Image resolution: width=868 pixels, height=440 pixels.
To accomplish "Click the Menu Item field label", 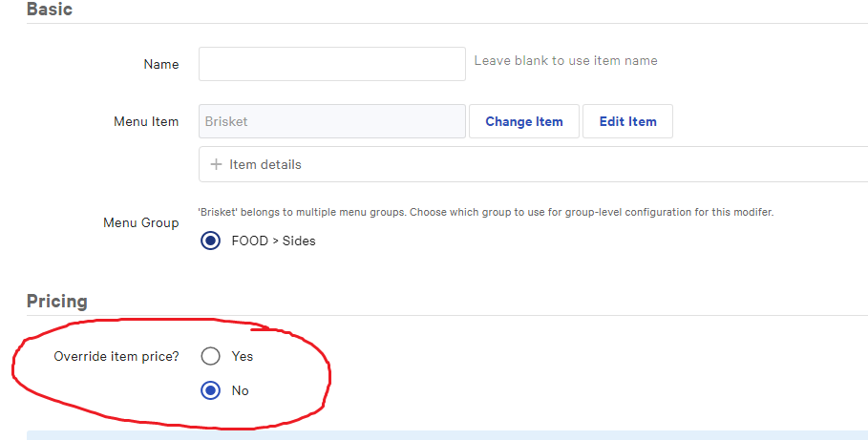I will 146,122.
